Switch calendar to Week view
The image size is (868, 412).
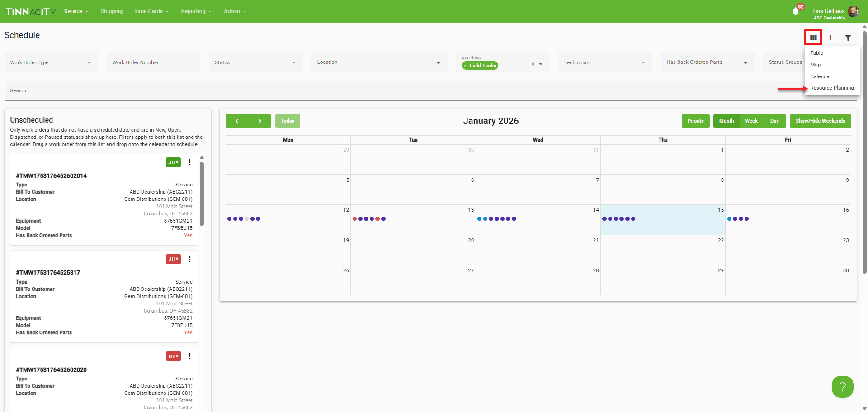(751, 121)
